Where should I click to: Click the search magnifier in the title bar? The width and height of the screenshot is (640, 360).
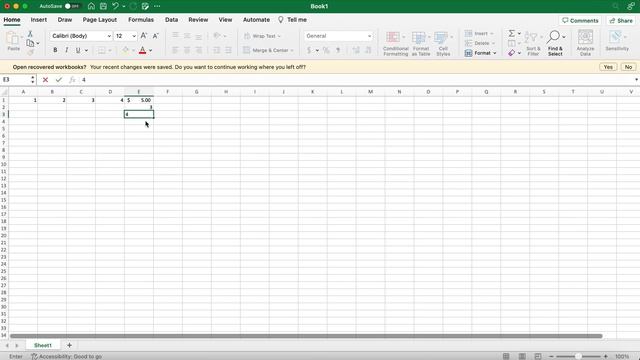coord(616,6)
